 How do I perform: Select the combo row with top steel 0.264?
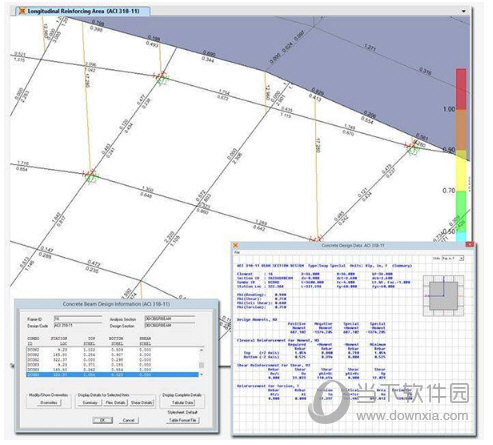(x=112, y=355)
